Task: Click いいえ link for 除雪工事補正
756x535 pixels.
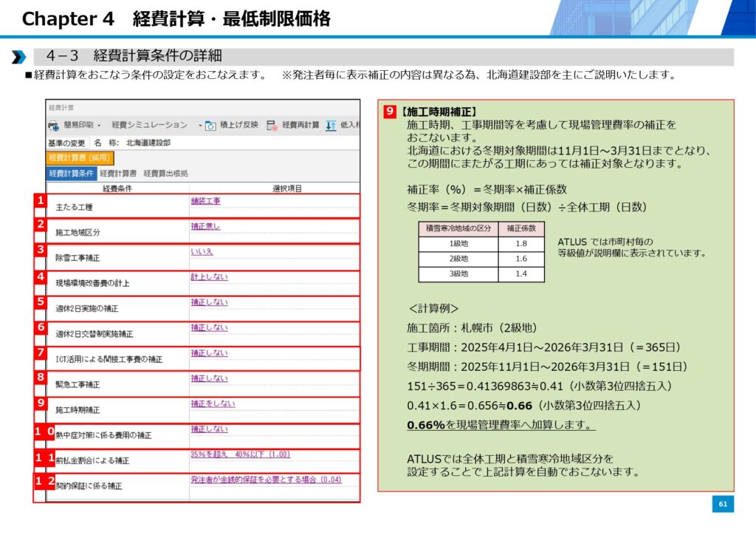Action: pyautogui.click(x=202, y=251)
